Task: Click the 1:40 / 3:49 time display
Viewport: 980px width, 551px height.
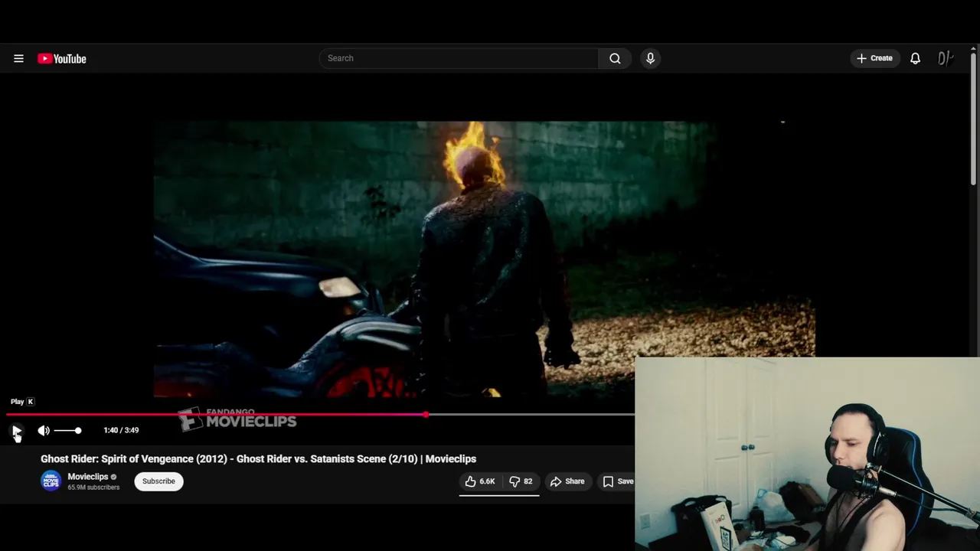Action: click(x=121, y=430)
